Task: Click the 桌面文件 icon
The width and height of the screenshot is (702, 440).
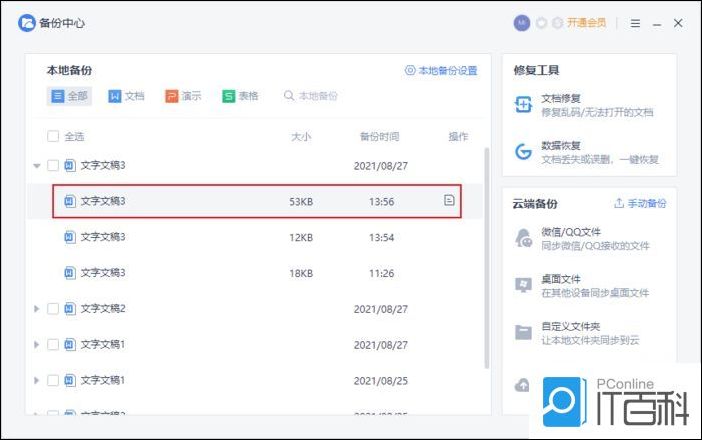Action: [x=523, y=285]
